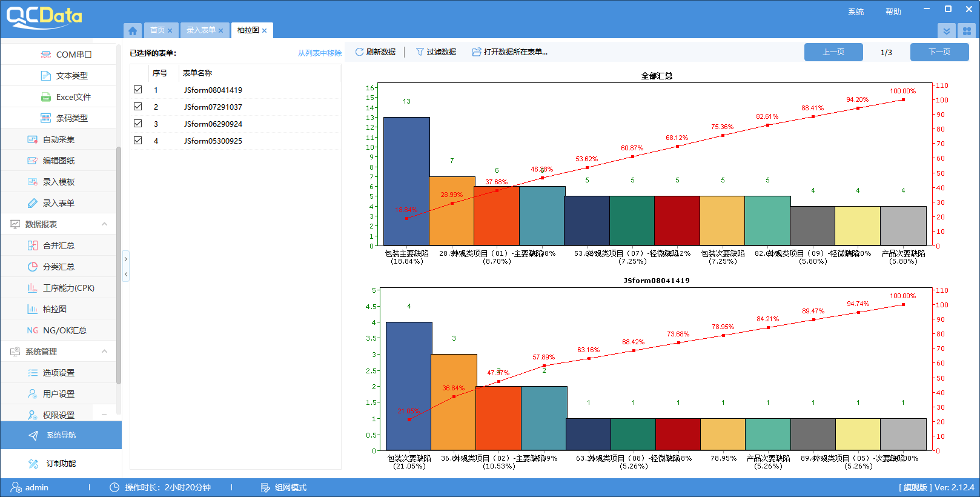Switch to the 录入表单 tab
The width and height of the screenshot is (980, 497).
coord(201,30)
